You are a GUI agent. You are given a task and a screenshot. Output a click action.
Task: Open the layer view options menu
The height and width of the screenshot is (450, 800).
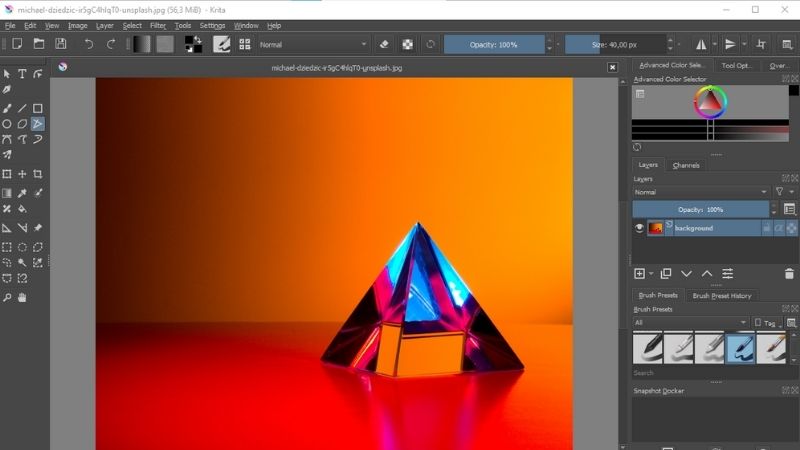point(789,209)
